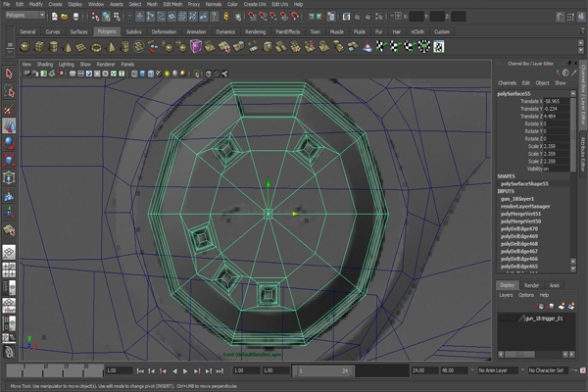Click play forward button
The height and width of the screenshot is (392, 588).
click(185, 371)
